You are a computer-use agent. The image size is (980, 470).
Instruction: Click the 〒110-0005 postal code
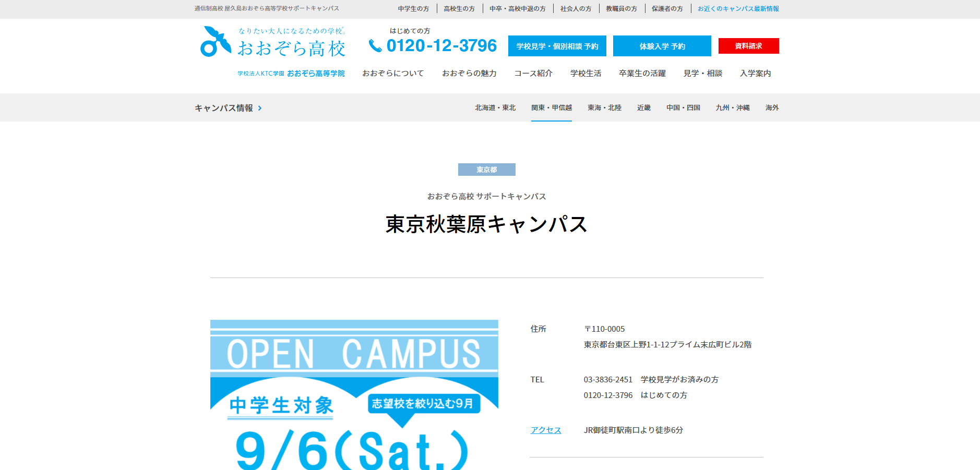coord(604,329)
